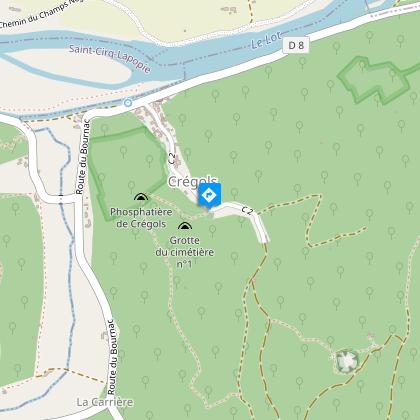Click the blue stream beside Route du Bournac

pyautogui.click(x=68, y=253)
